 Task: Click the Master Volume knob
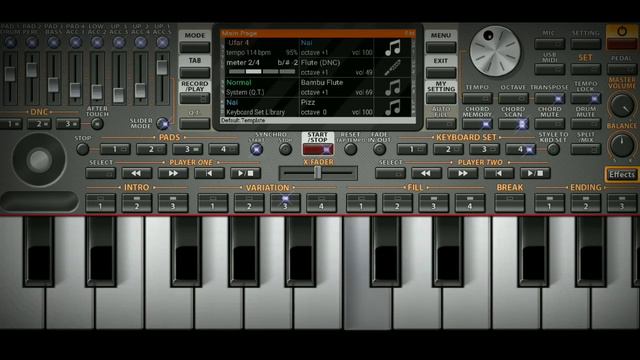pyautogui.click(x=622, y=105)
